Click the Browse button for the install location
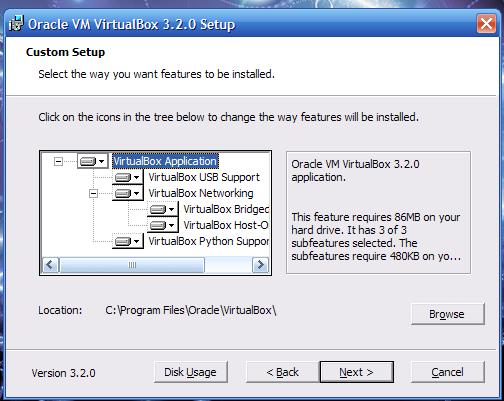The image size is (504, 401). 448,314
